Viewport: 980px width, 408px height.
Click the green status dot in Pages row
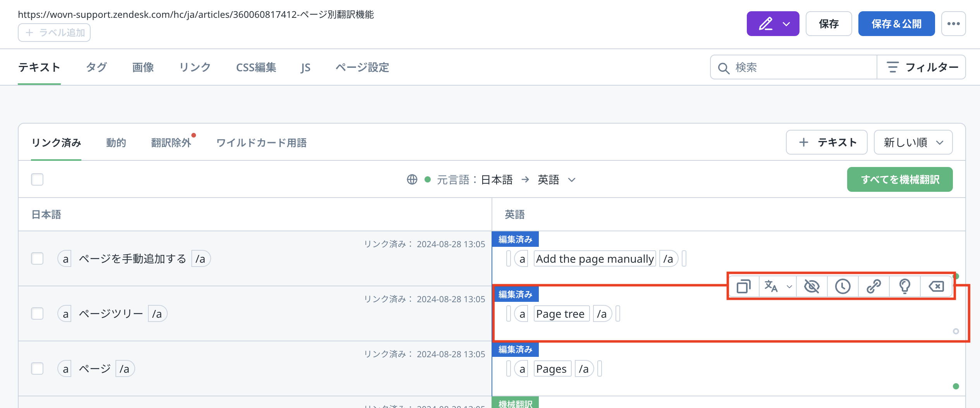(x=956, y=386)
